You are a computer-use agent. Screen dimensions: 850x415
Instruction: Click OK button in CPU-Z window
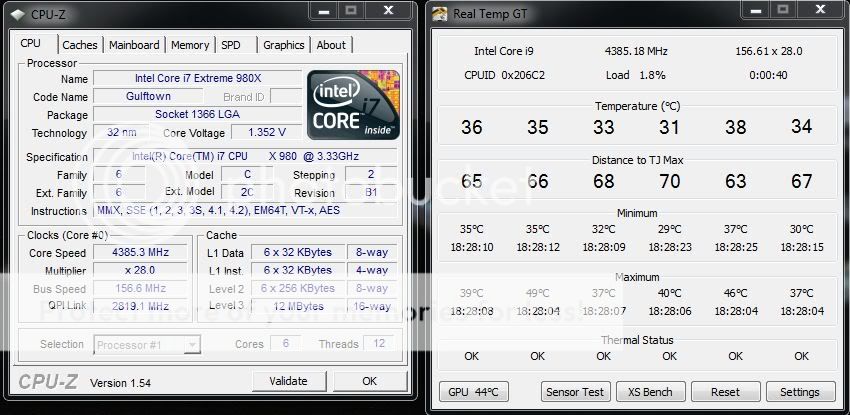point(370,381)
